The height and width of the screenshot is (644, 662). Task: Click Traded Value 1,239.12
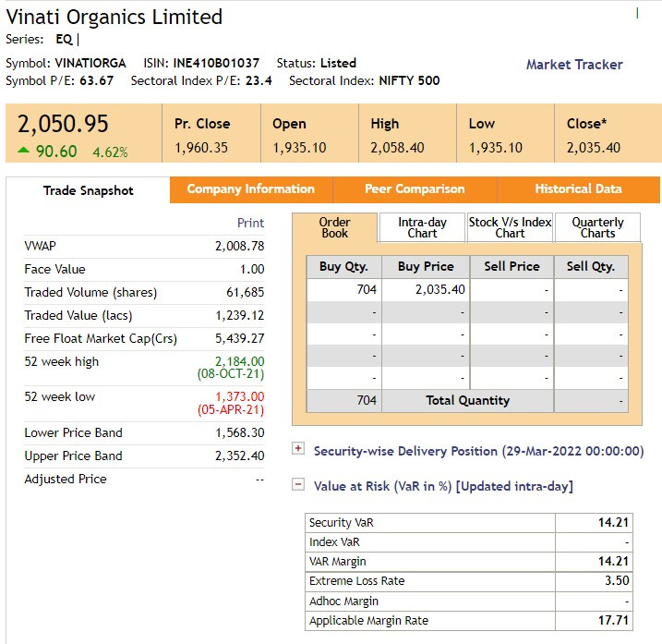click(239, 315)
